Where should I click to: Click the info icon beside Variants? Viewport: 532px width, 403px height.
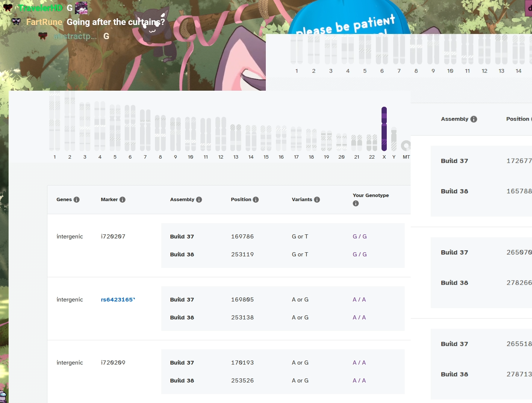317,200
